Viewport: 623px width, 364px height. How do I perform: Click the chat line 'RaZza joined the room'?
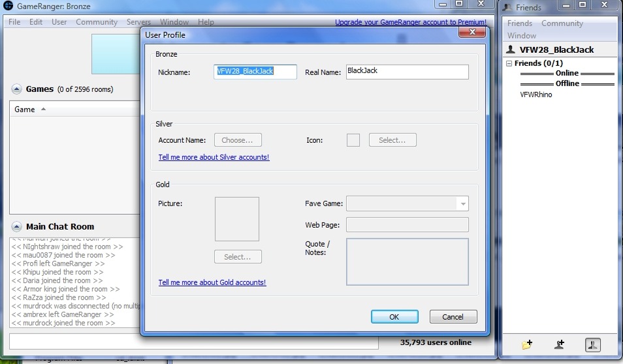[59, 297]
